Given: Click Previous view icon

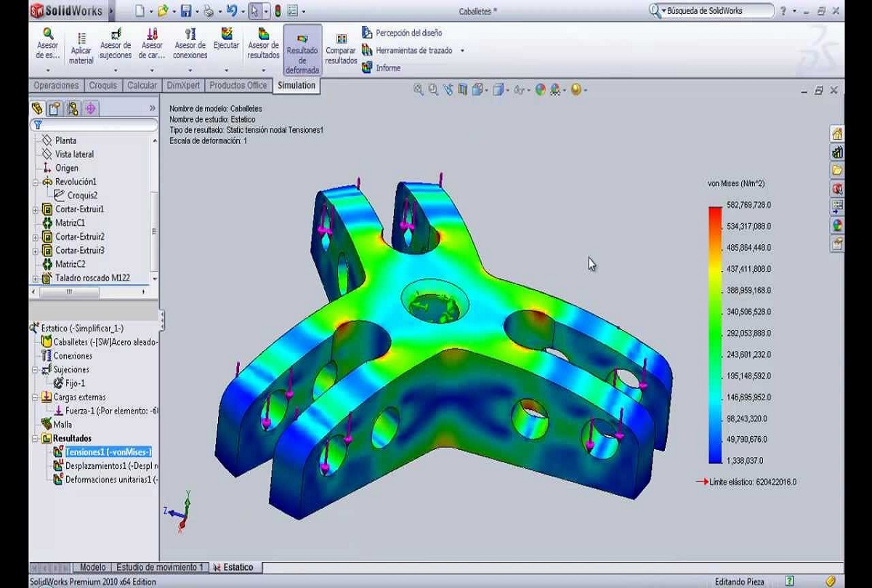Looking at the screenshot, I should click(x=448, y=90).
